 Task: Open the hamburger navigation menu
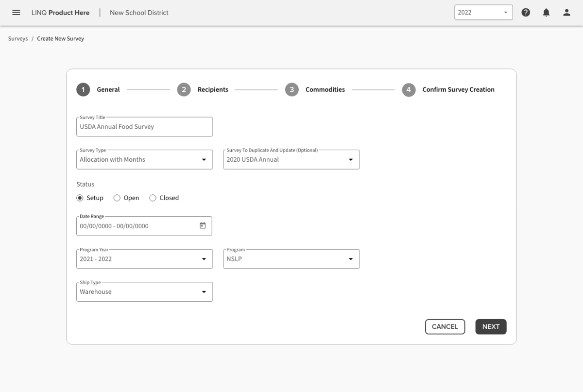pyautogui.click(x=16, y=13)
